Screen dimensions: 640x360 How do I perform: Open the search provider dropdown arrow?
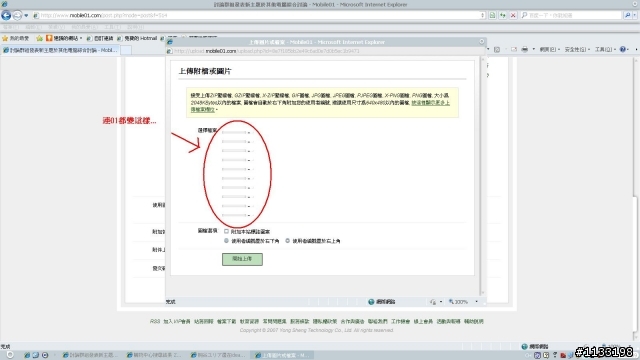[x=635, y=16]
